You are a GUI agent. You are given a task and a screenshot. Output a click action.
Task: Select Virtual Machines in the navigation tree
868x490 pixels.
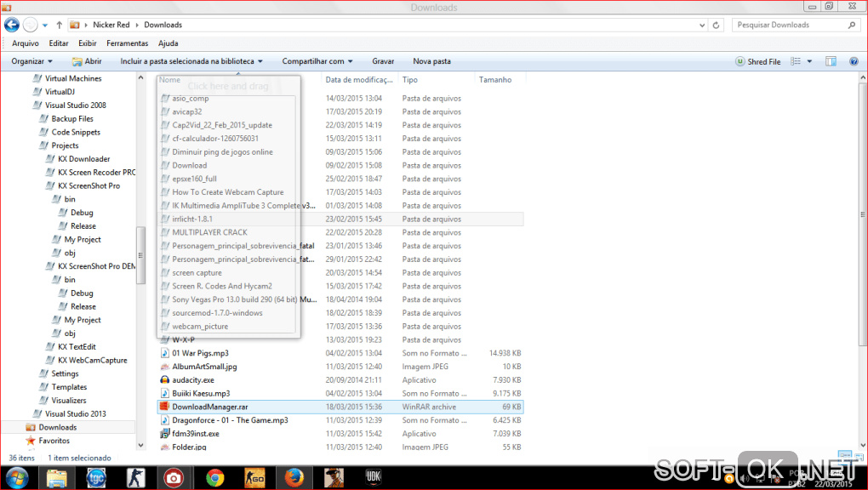click(x=73, y=78)
